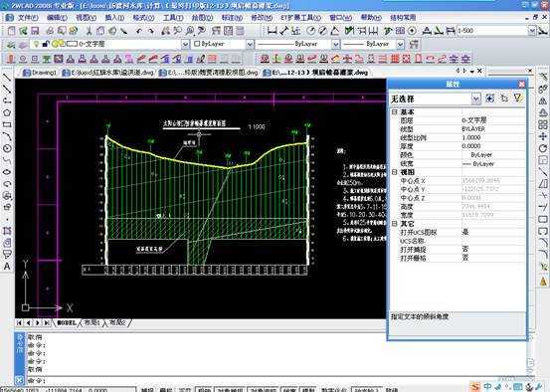Viewport: 550px width, 392px height.
Task: Select the Ellipse tool in left toolbar
Action: tap(7, 172)
